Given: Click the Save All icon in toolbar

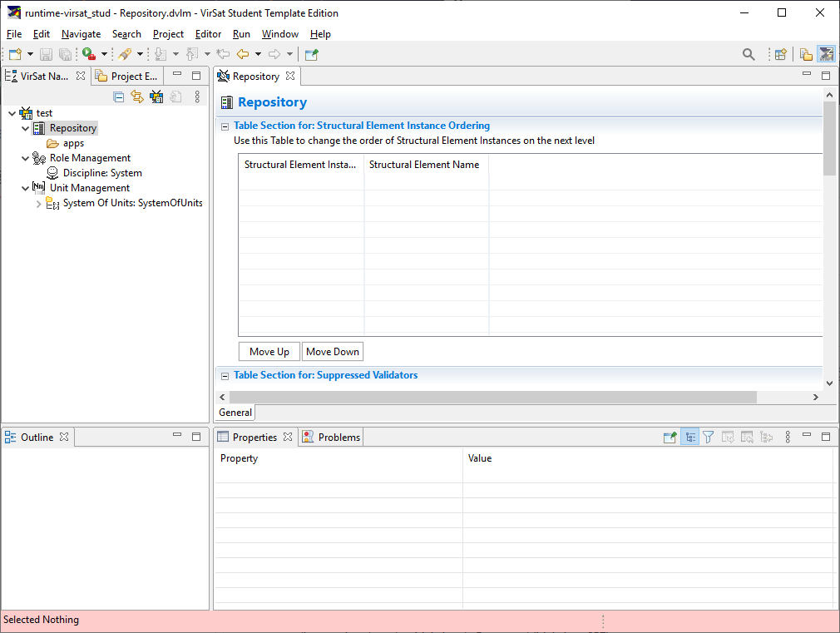Looking at the screenshot, I should pos(65,54).
